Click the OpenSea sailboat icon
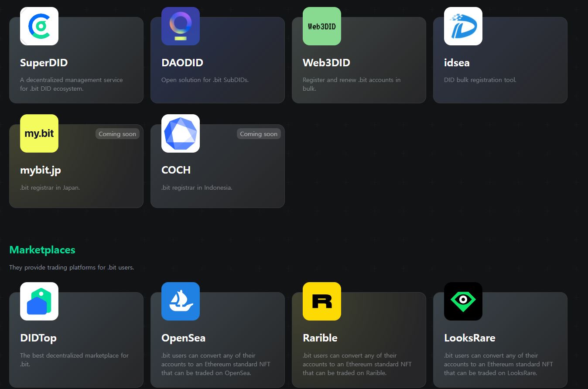The height and width of the screenshot is (389, 588). pos(181,301)
